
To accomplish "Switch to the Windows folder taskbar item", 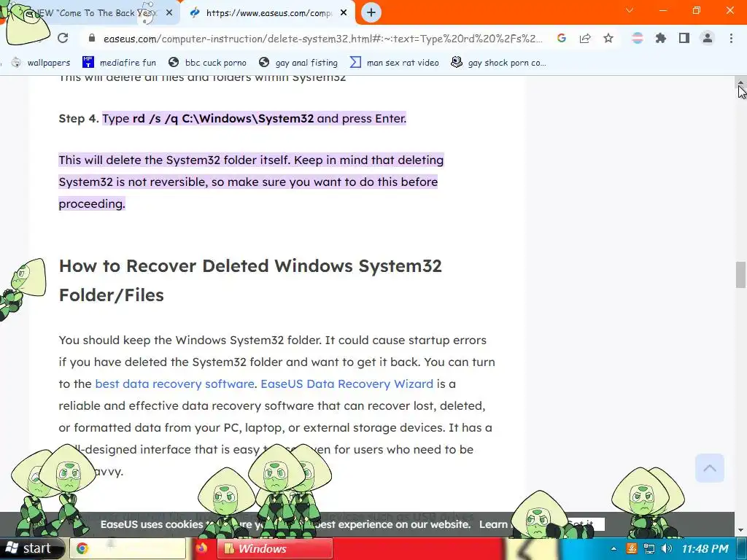I will click(x=275, y=548).
